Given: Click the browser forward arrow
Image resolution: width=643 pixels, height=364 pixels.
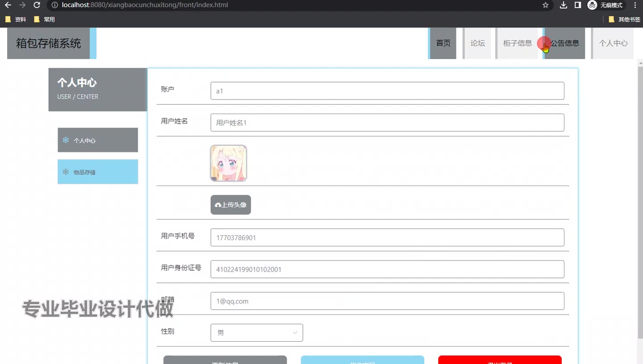Looking at the screenshot, I should [x=23, y=5].
